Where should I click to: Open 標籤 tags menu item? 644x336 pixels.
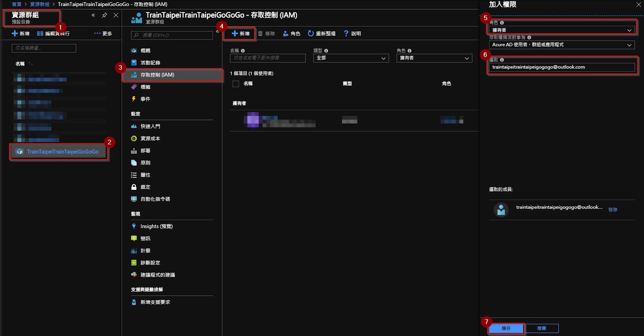coord(145,87)
